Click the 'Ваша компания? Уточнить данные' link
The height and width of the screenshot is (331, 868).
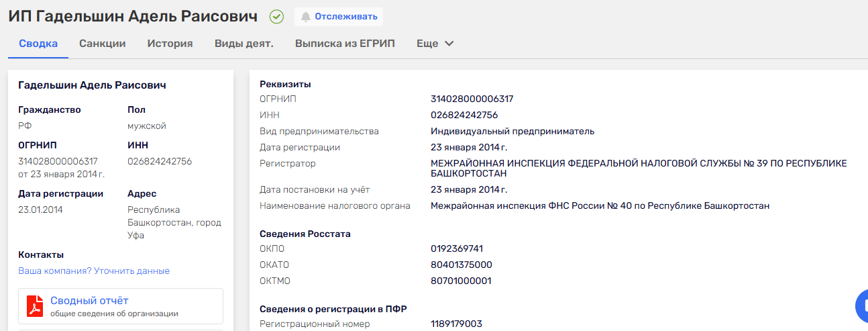(94, 271)
